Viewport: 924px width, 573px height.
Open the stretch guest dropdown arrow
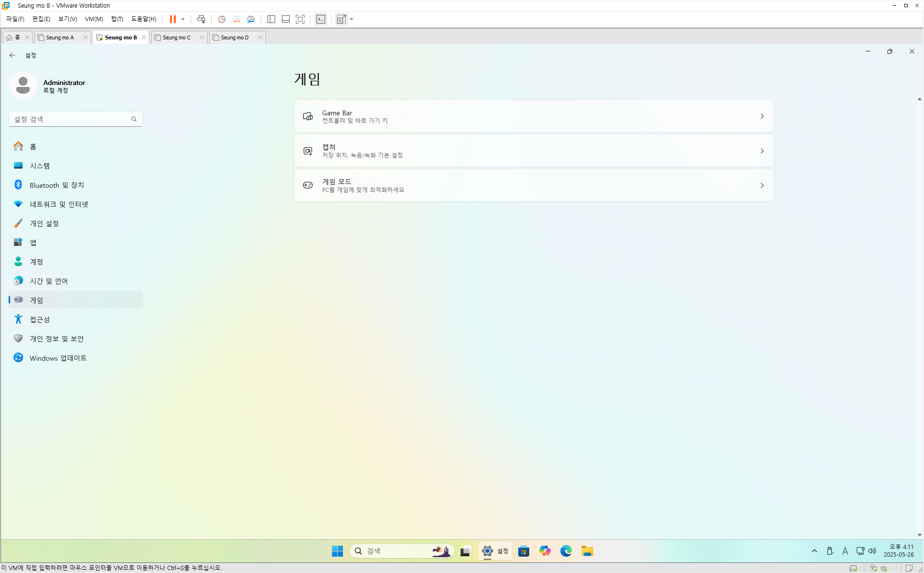[352, 19]
